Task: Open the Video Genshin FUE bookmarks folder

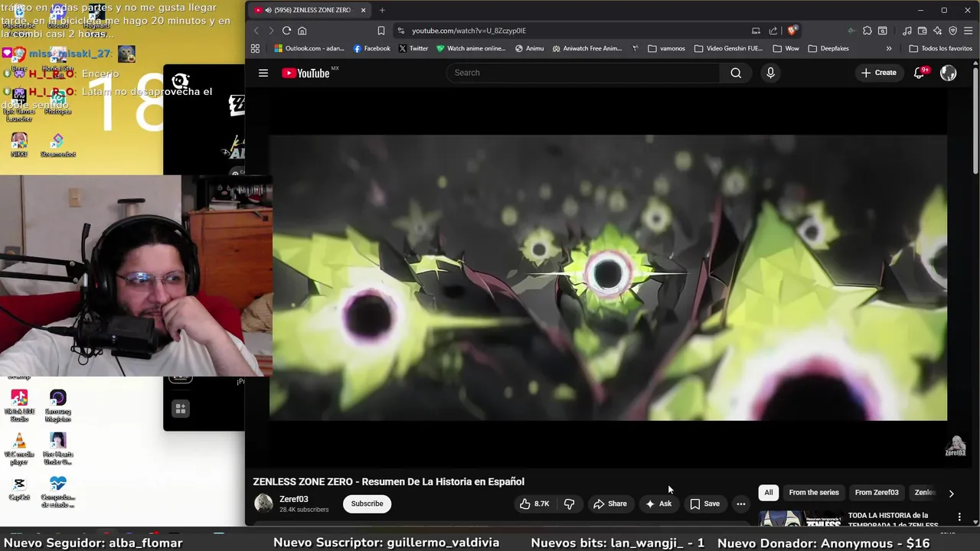Action: (x=728, y=48)
